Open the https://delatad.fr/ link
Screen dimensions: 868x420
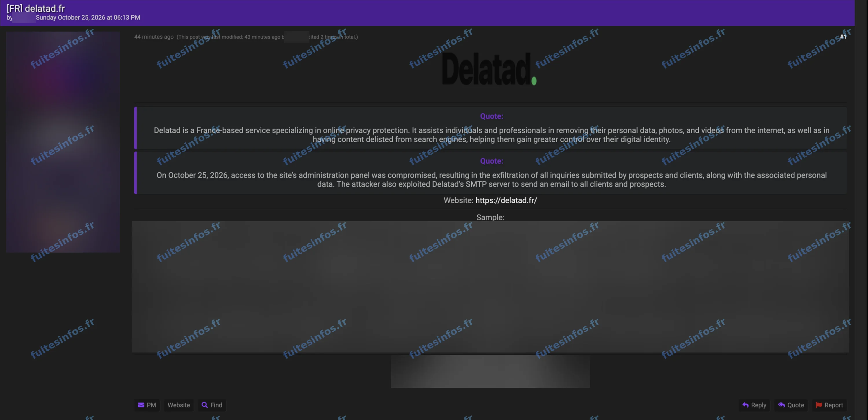point(506,200)
